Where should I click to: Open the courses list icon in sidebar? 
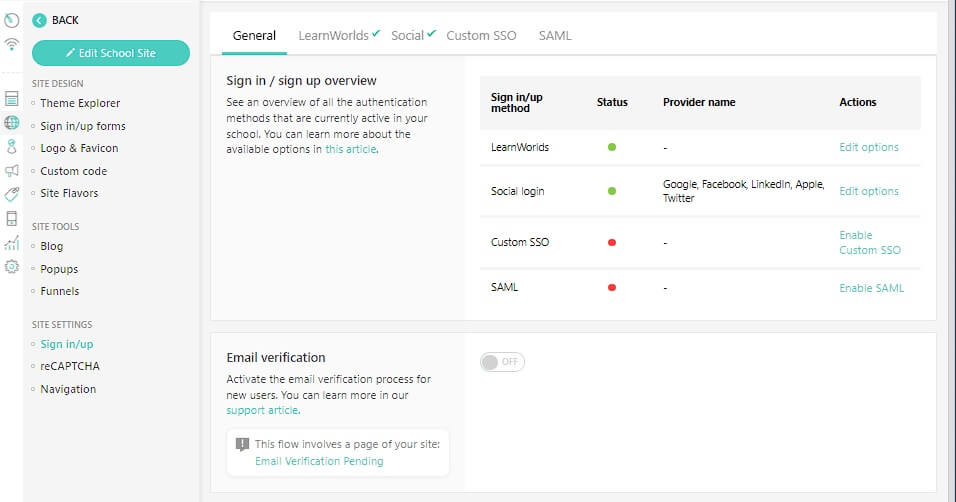point(12,99)
